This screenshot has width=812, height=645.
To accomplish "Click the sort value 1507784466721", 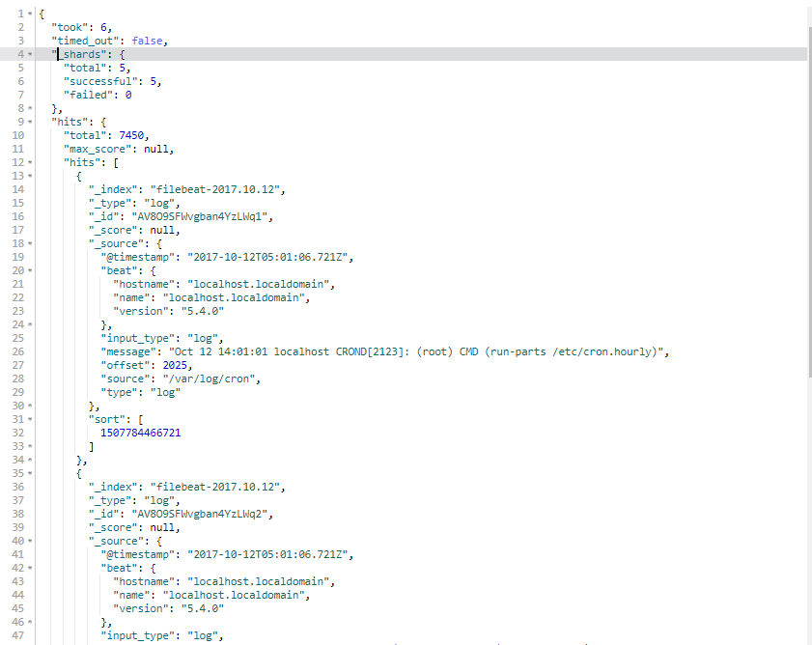I will click(141, 433).
